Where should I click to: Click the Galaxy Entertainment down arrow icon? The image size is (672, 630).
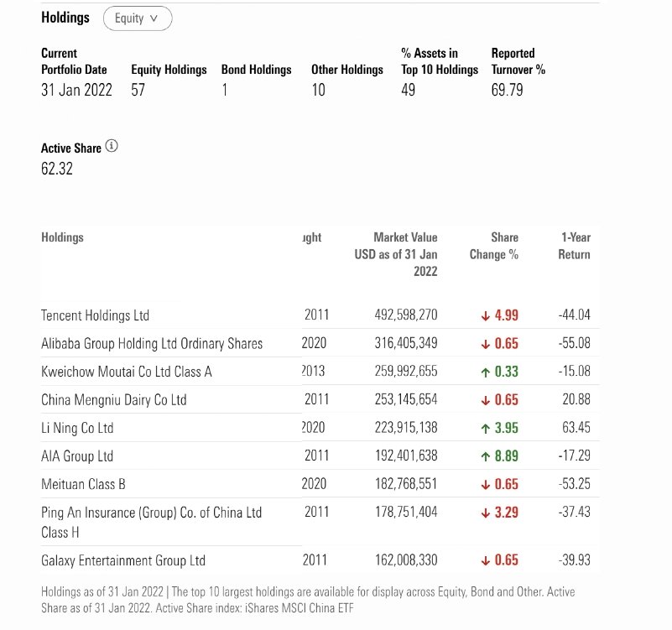click(485, 561)
